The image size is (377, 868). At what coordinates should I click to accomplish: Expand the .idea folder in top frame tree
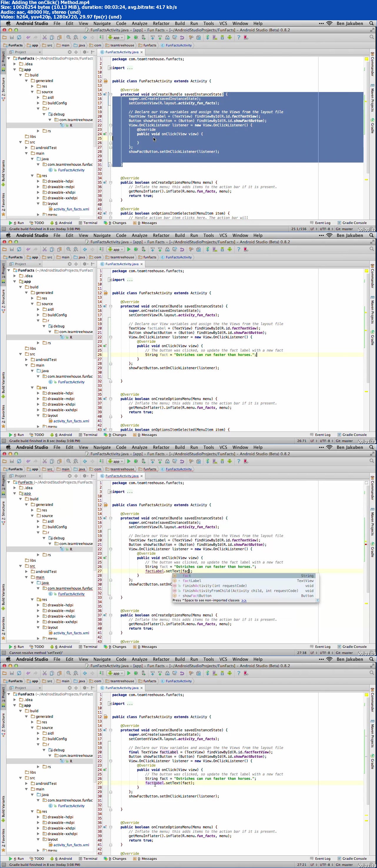click(14, 64)
